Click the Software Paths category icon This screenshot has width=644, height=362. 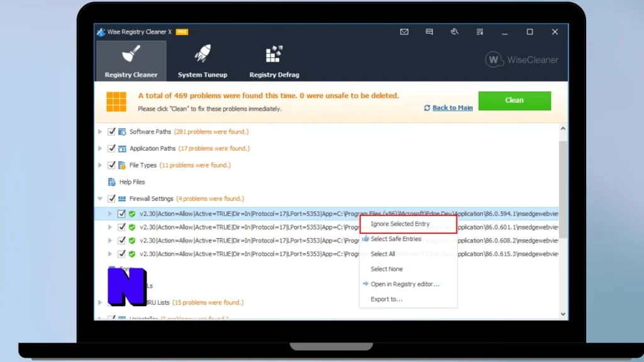coord(122,132)
